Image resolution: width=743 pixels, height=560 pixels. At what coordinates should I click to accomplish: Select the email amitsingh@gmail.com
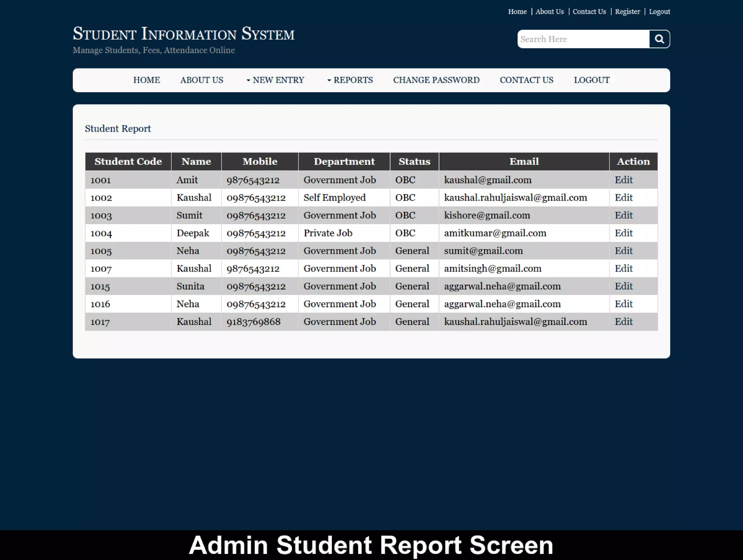point(493,269)
